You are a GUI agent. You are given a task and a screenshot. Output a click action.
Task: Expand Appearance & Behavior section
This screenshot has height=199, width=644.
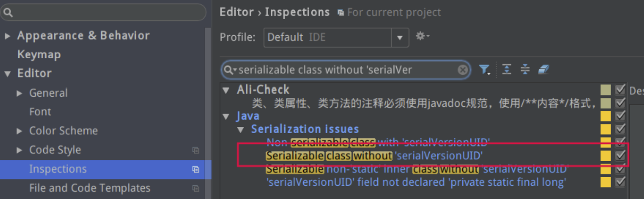tap(8, 36)
